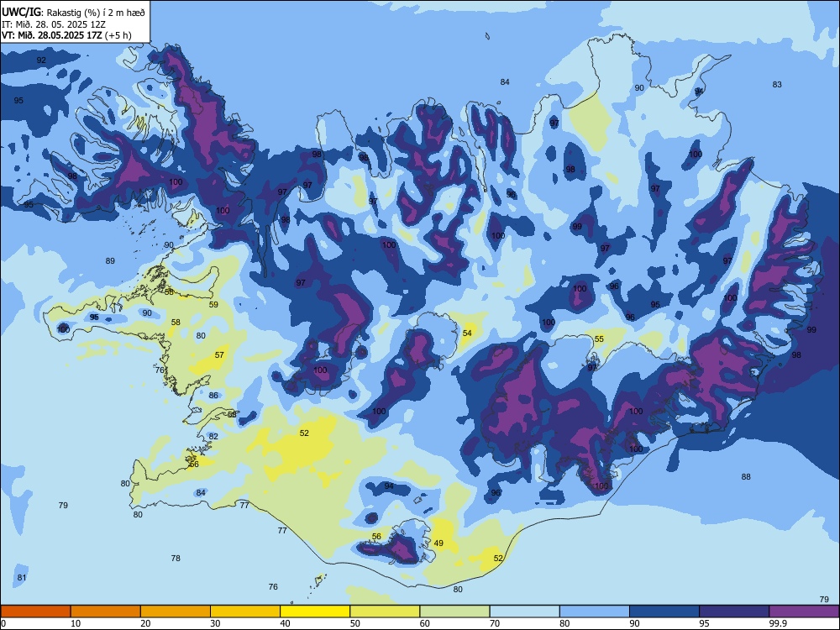Screen dimensions: 840x630
Task: Click the offshore humidity value 83
Action: (777, 85)
